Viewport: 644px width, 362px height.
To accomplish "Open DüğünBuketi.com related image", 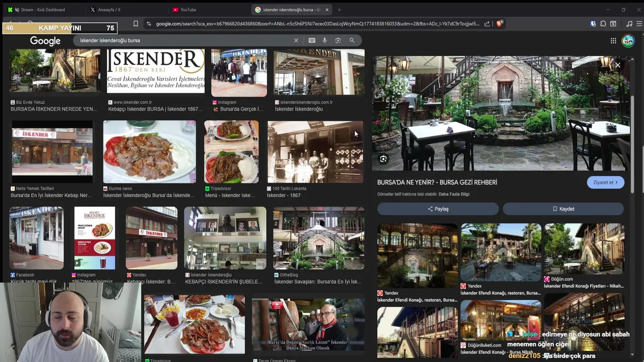I will (501, 320).
